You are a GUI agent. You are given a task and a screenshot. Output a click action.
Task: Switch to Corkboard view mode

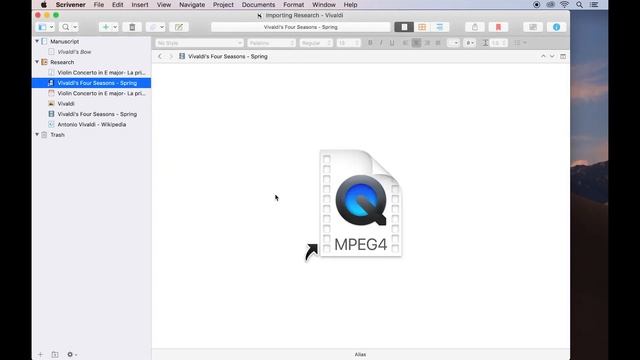coord(422,27)
